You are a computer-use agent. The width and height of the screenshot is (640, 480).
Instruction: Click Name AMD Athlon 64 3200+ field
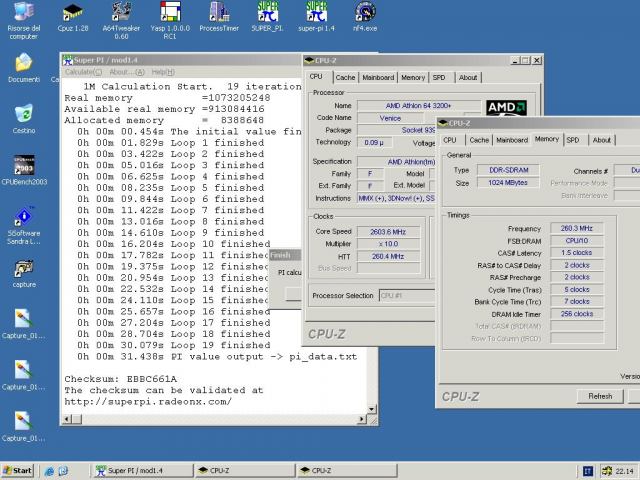(418, 106)
